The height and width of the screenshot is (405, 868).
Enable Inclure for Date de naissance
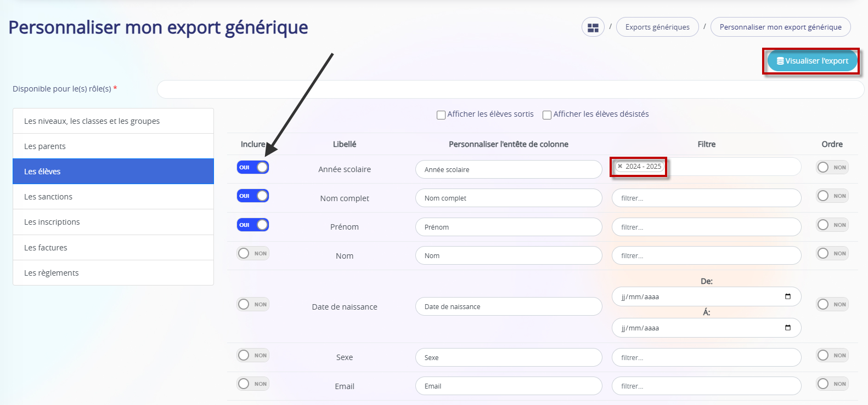tap(253, 304)
